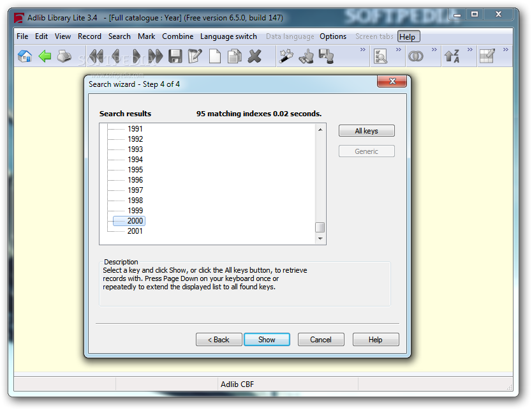This screenshot has width=532, height=410.
Task: Select year 1997 in results list
Action: pos(135,190)
